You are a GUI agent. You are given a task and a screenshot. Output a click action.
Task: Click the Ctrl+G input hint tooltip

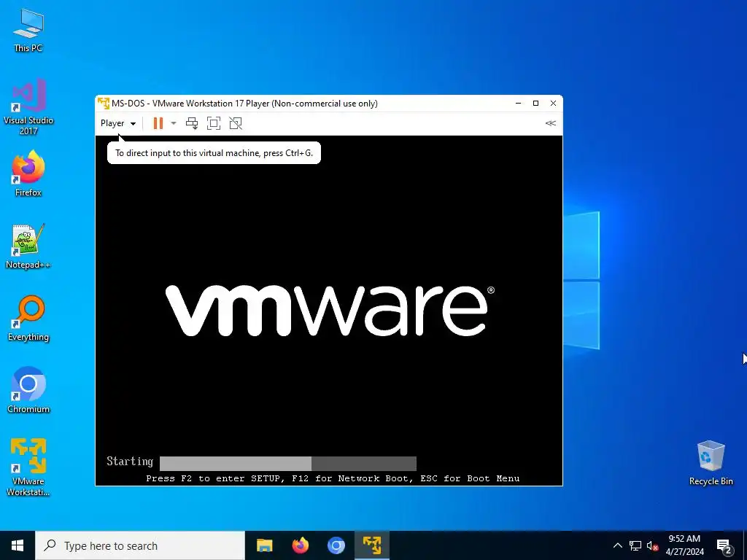pos(214,153)
